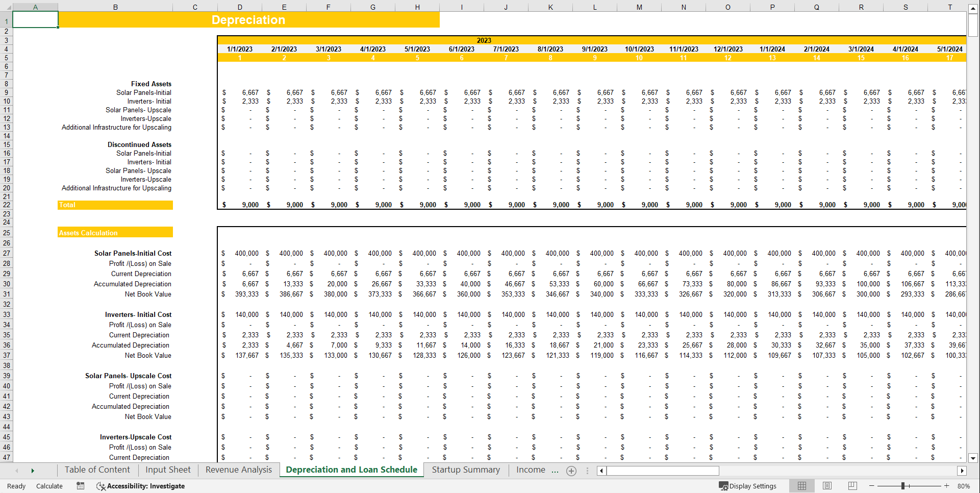
Task: Add a new worksheet with the plus icon
Action: click(x=571, y=471)
